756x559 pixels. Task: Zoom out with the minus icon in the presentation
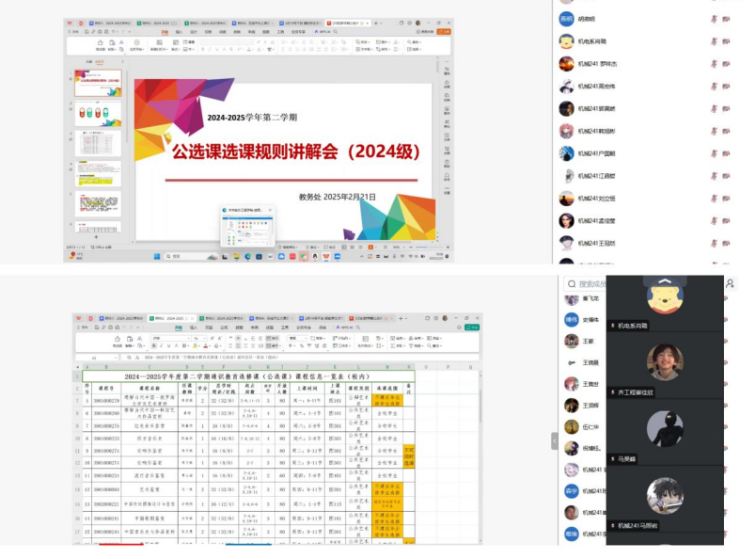(411, 248)
